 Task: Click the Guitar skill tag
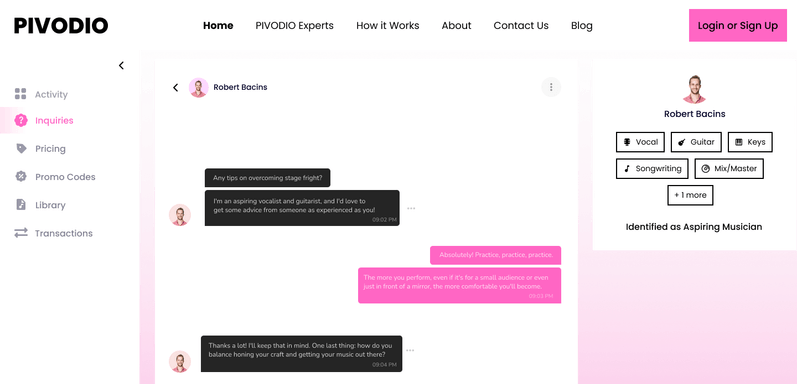pyautogui.click(x=696, y=142)
